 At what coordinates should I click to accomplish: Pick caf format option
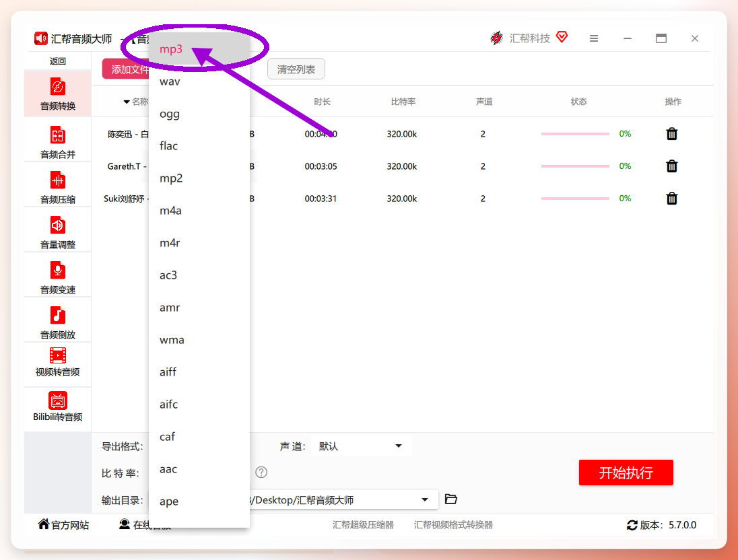199,437
